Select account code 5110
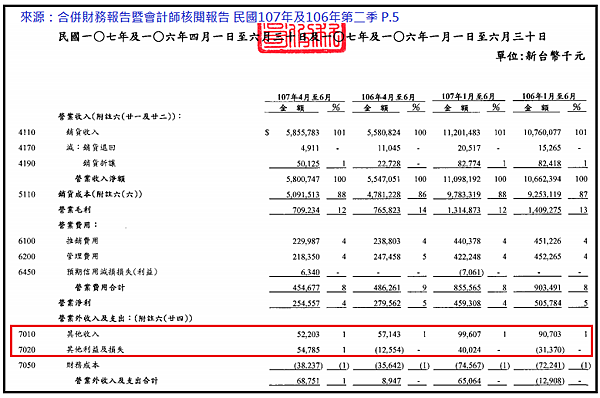Image resolution: width=600 pixels, height=398 pixels. [x=27, y=194]
